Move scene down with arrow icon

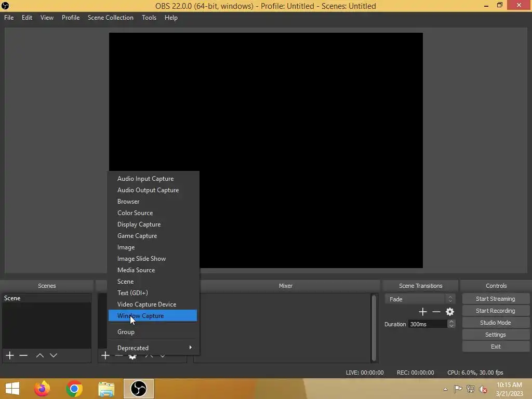coord(54,355)
